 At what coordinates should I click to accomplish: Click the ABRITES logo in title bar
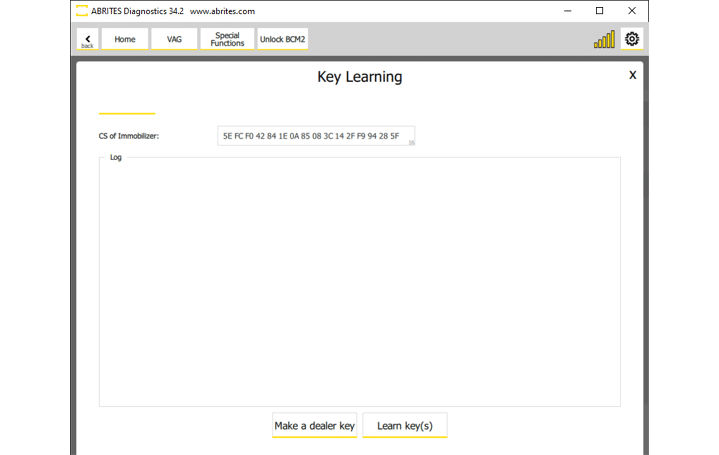click(x=81, y=11)
